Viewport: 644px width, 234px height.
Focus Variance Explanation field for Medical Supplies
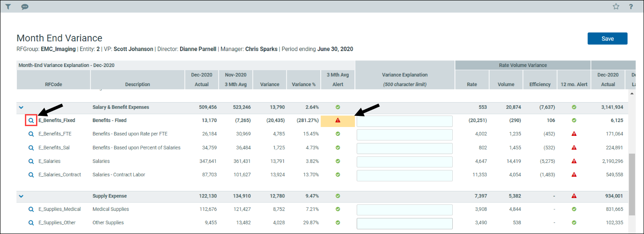(x=405, y=210)
